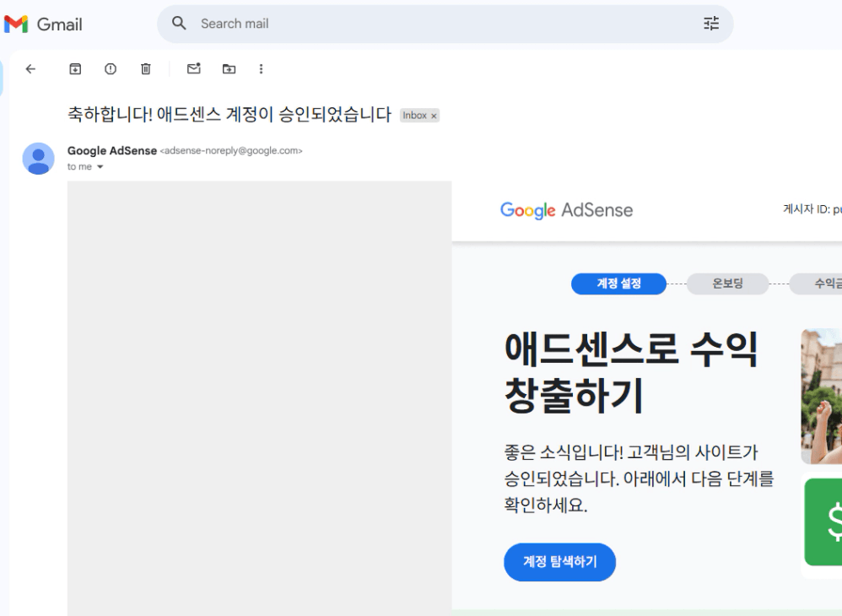Mark the email as unread
The width and height of the screenshot is (842, 616).
point(193,69)
